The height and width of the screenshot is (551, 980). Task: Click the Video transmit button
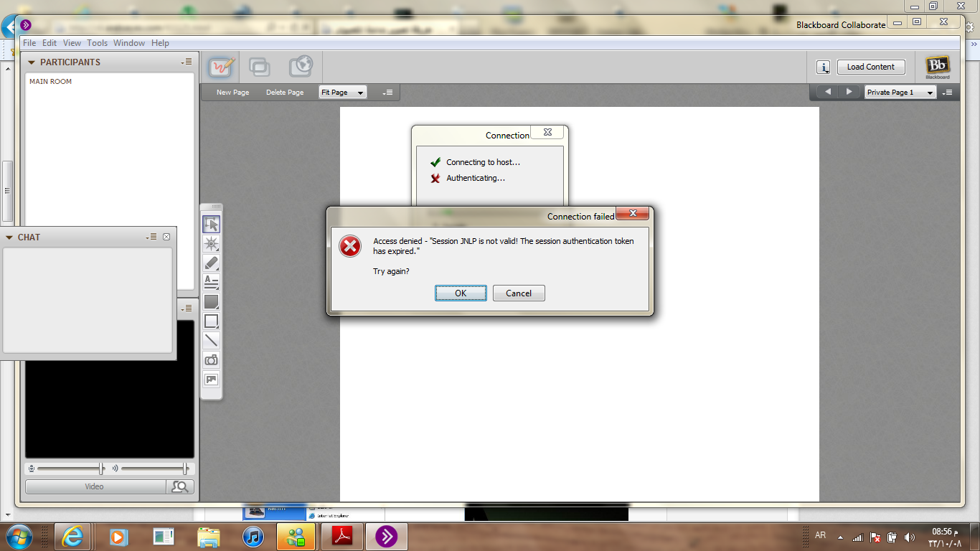[x=95, y=486]
